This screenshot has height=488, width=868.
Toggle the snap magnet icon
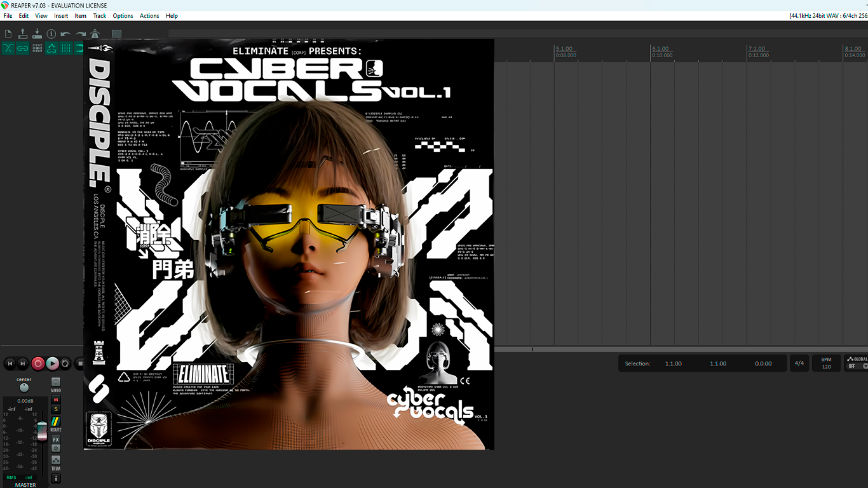79,48
